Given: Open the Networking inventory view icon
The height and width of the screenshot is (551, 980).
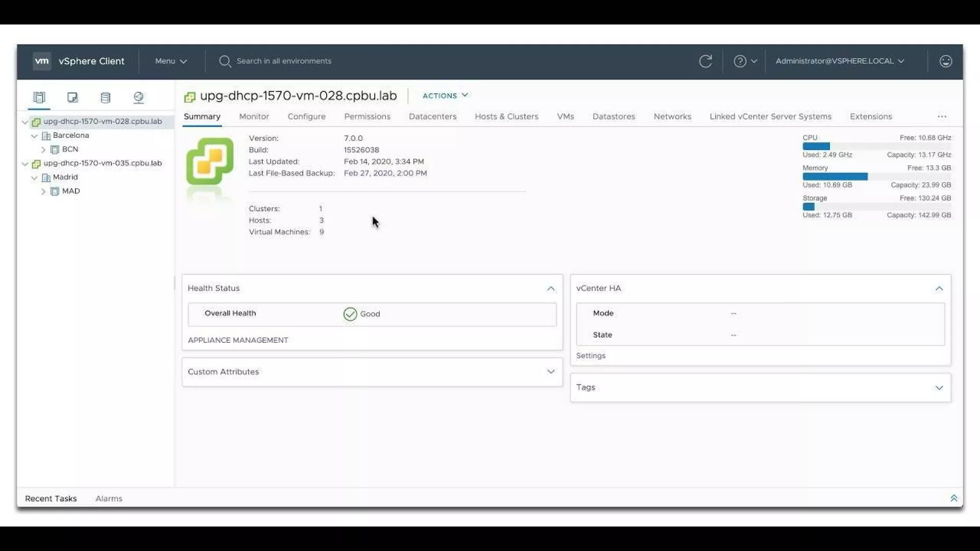Looking at the screenshot, I should tap(138, 97).
